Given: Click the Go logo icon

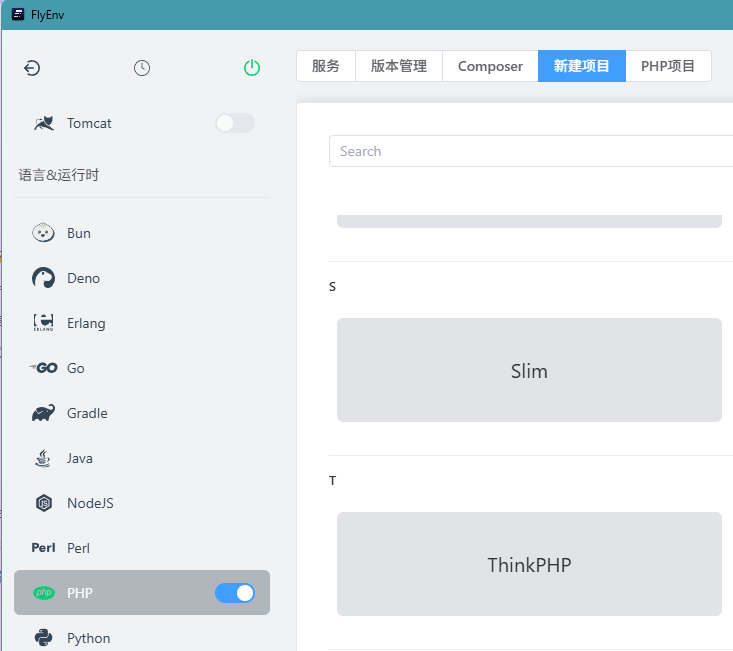Looking at the screenshot, I should click(x=43, y=368).
